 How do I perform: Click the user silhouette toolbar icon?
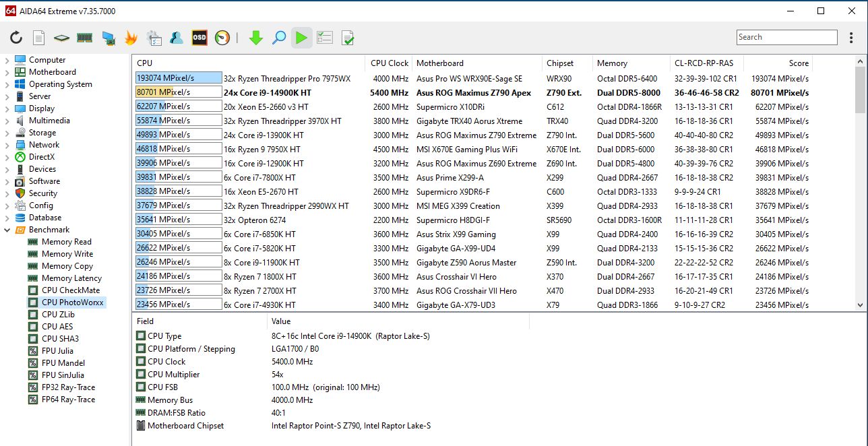[x=177, y=38]
